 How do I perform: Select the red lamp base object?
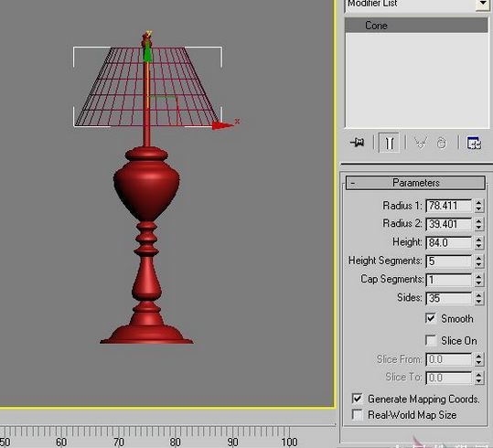tap(146, 245)
